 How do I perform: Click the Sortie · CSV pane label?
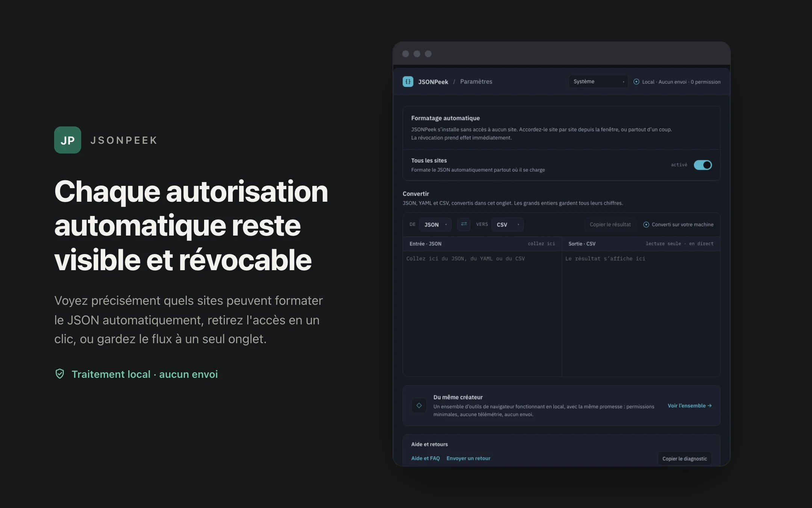pos(582,244)
